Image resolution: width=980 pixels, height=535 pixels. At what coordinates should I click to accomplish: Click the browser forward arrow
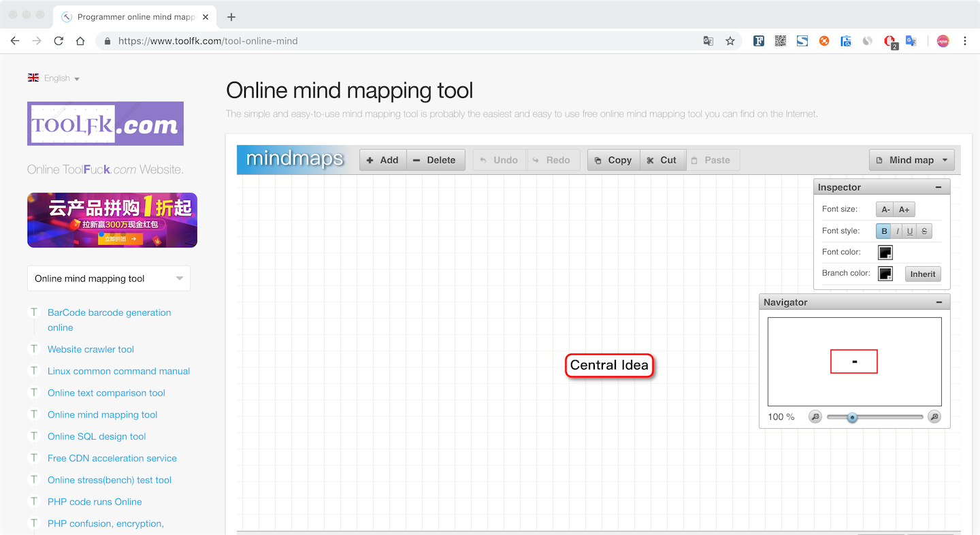tap(37, 41)
